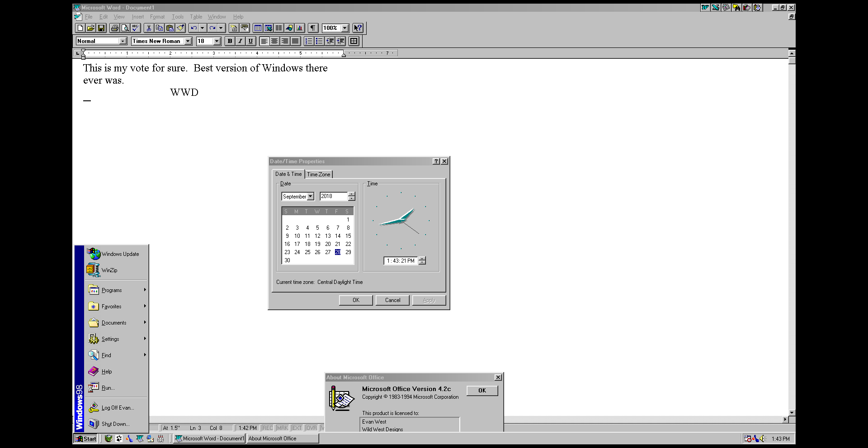Click the context Help pointer icon
This screenshot has height=448, width=868.
pyautogui.click(x=358, y=28)
